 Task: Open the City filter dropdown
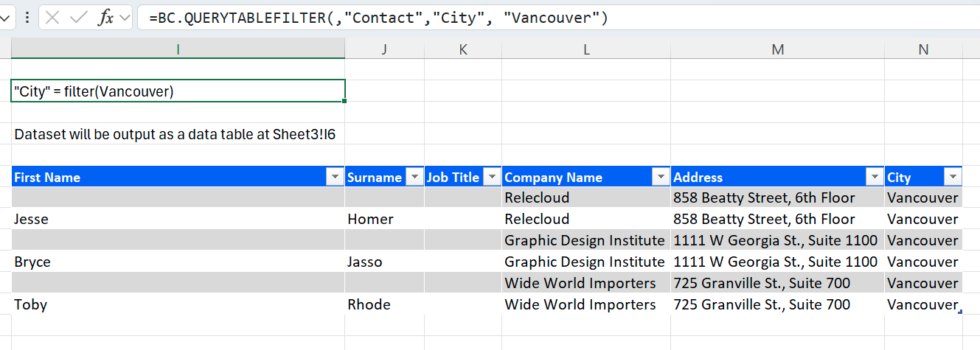point(953,177)
